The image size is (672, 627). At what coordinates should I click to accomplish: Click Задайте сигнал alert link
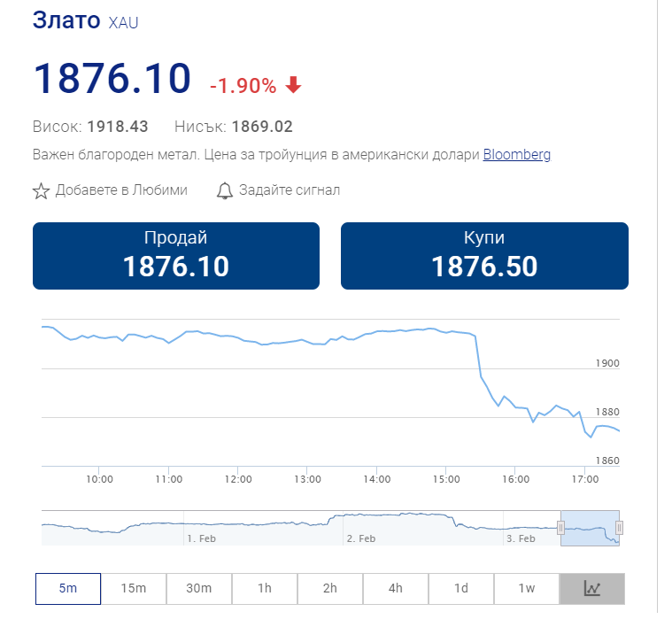click(x=290, y=190)
